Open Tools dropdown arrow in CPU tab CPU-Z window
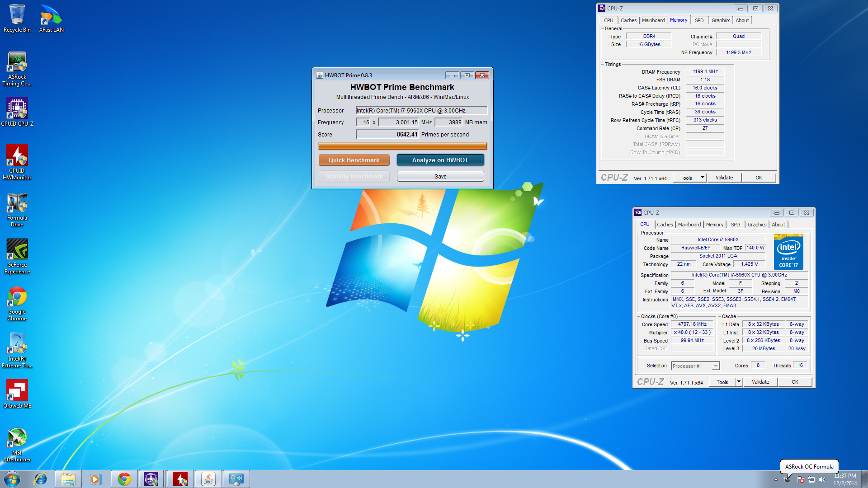 tap(739, 382)
